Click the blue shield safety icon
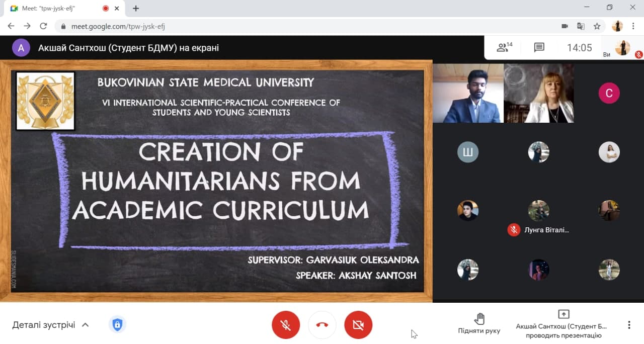Viewport: 644px width, 344px height. [117, 325]
